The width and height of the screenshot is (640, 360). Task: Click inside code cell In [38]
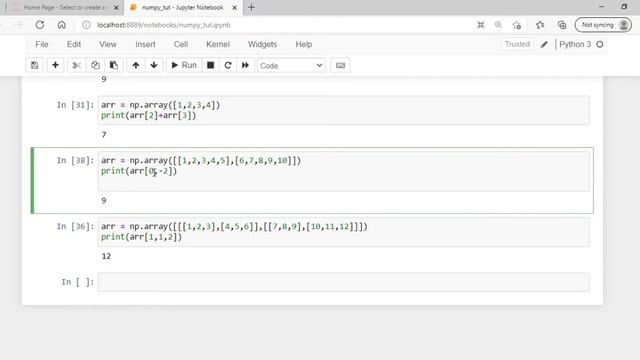click(344, 171)
